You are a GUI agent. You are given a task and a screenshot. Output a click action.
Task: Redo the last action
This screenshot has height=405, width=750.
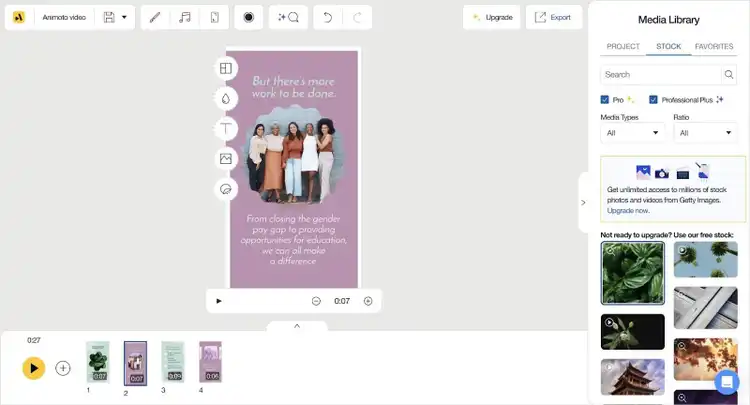pos(357,17)
